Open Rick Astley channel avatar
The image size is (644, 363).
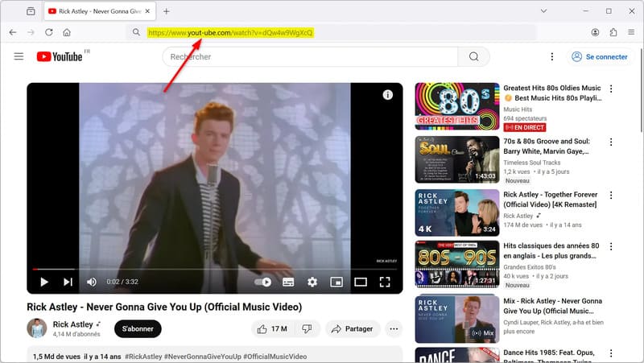(37, 328)
